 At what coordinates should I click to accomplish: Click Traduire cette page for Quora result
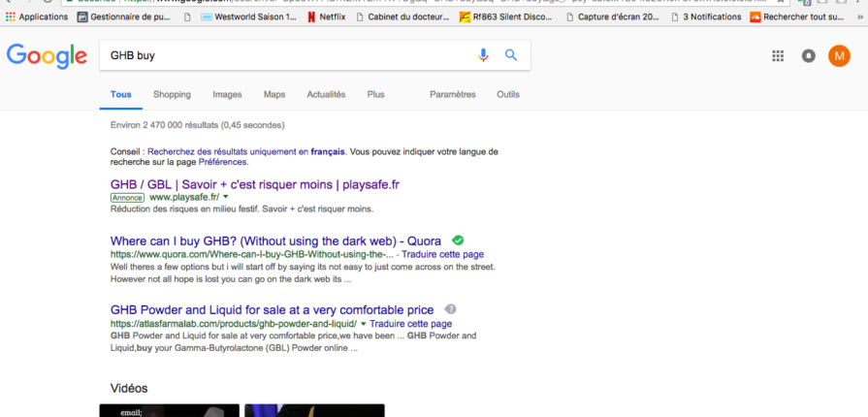[443, 255]
